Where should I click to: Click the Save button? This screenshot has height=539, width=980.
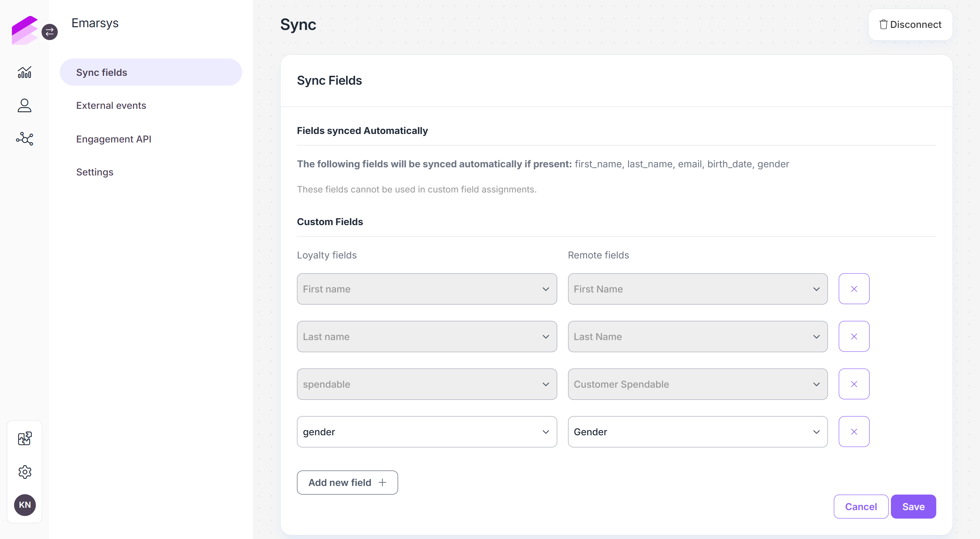pyautogui.click(x=913, y=506)
